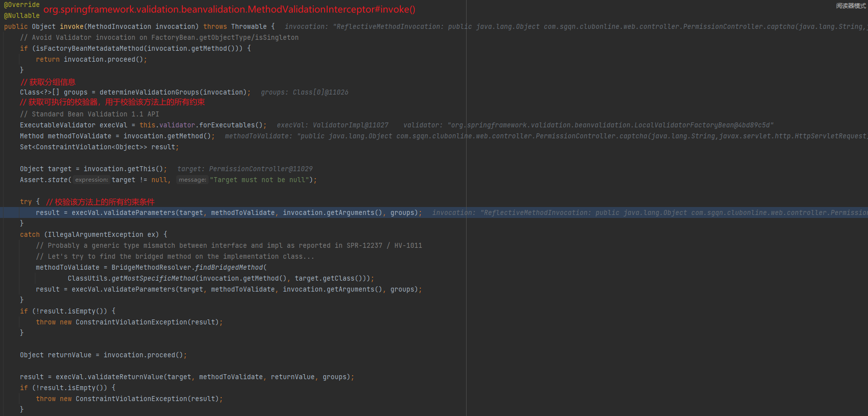
Task: Click inline hint 'groups: Class[0]@11026'
Action: 305,92
